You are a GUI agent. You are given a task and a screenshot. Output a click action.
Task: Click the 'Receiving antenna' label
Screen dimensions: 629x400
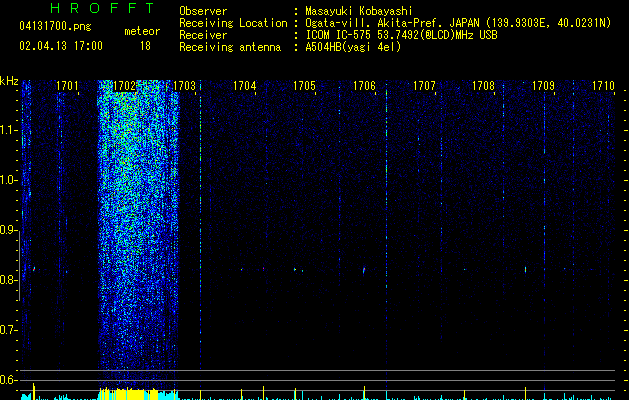[230, 47]
